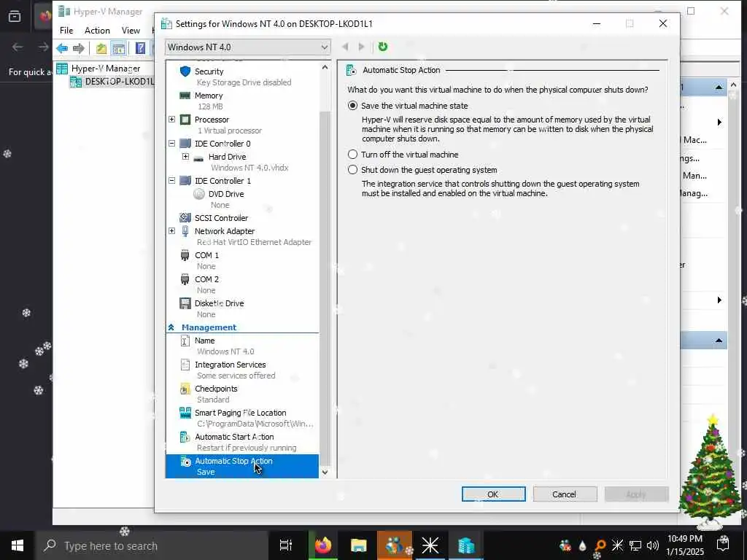Image resolution: width=747 pixels, height=560 pixels.
Task: Open the Action menu in Hyper-V Manager
Action: coord(97,31)
